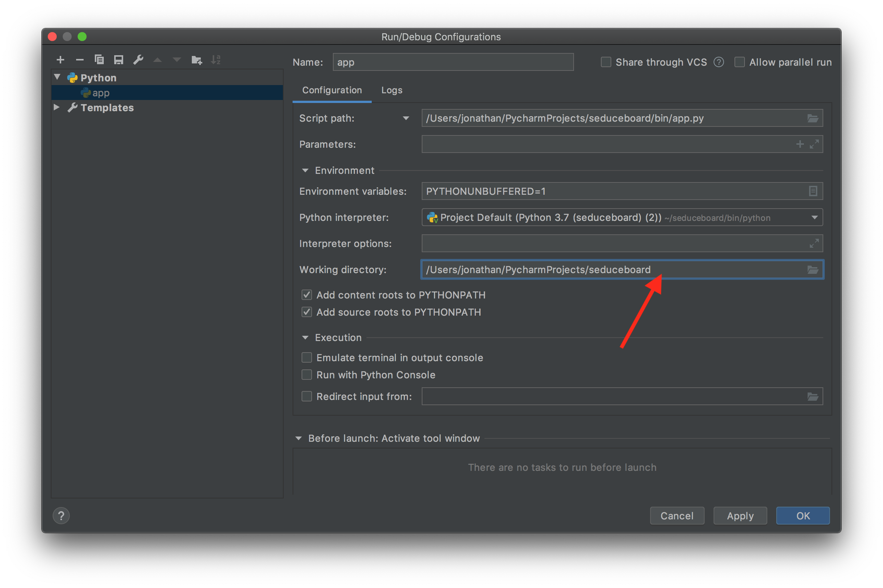Enable Redirect input from
This screenshot has width=883, height=588.
[306, 396]
